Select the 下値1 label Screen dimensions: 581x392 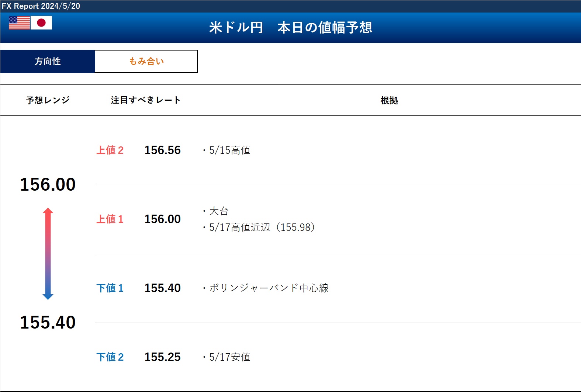point(110,288)
